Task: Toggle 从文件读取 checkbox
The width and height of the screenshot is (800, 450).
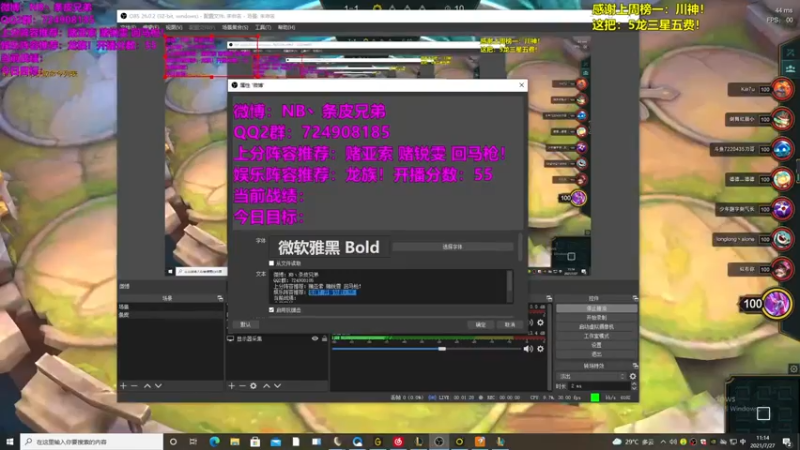Action: [271, 263]
